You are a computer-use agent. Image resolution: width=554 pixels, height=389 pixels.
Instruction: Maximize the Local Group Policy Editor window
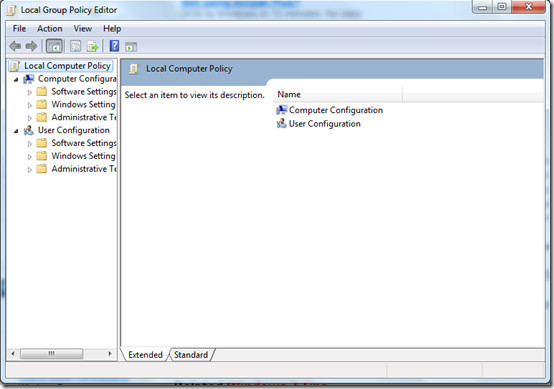click(502, 7)
